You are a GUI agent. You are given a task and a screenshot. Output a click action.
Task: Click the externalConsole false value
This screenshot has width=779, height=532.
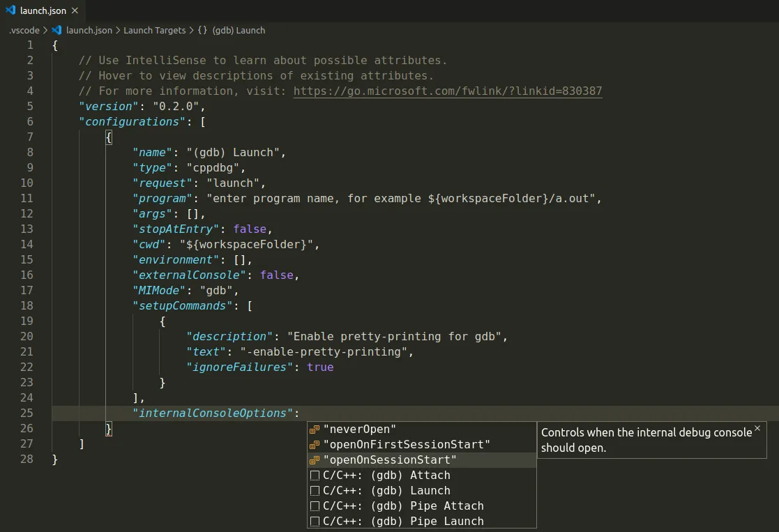click(x=277, y=275)
